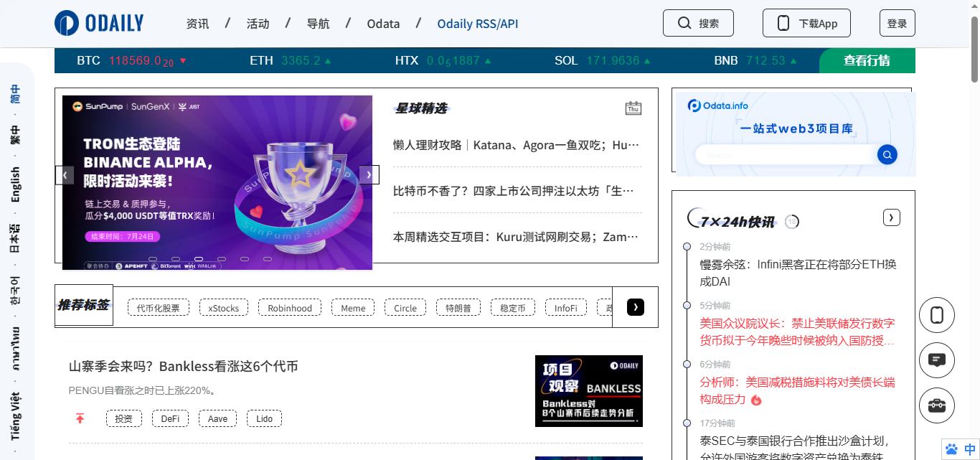Image resolution: width=980 pixels, height=460 pixels.
Task: Open the ODAILY logo homepage
Action: click(99, 23)
